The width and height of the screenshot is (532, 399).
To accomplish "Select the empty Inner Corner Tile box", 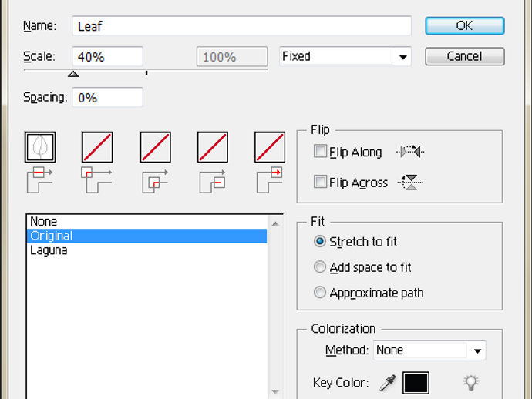I will (156, 147).
